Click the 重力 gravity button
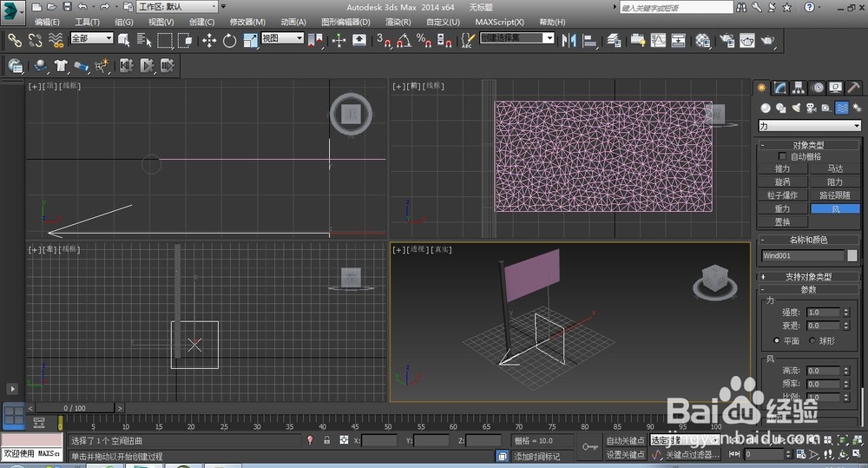Viewport: 868px width, 468px height. 782,208
